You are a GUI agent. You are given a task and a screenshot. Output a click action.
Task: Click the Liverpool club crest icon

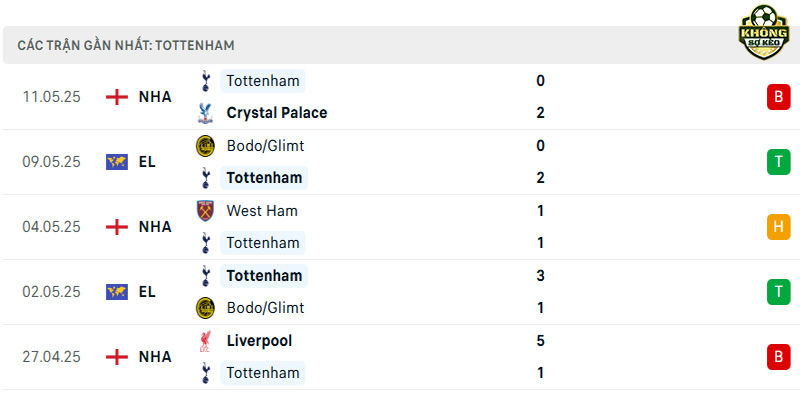205,341
